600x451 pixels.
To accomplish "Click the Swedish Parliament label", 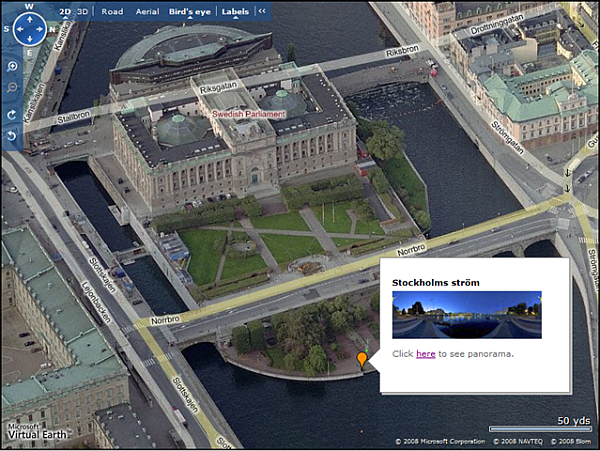I will coord(249,114).
